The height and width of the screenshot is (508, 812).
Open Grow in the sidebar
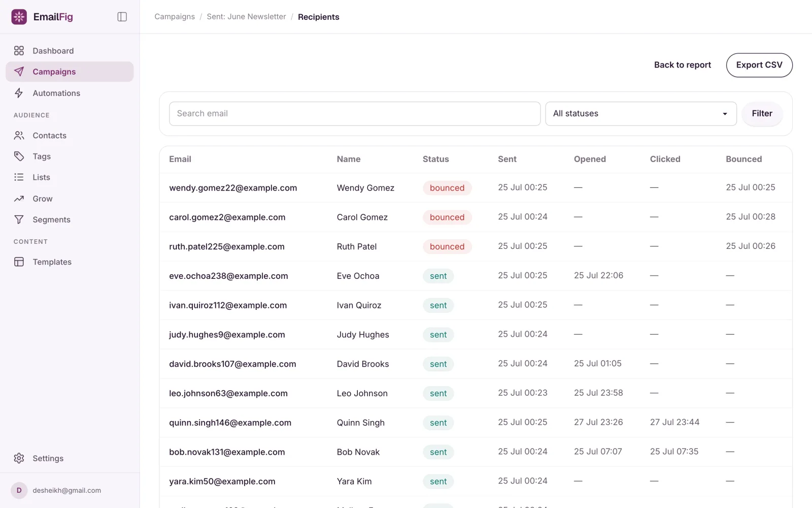click(70, 199)
